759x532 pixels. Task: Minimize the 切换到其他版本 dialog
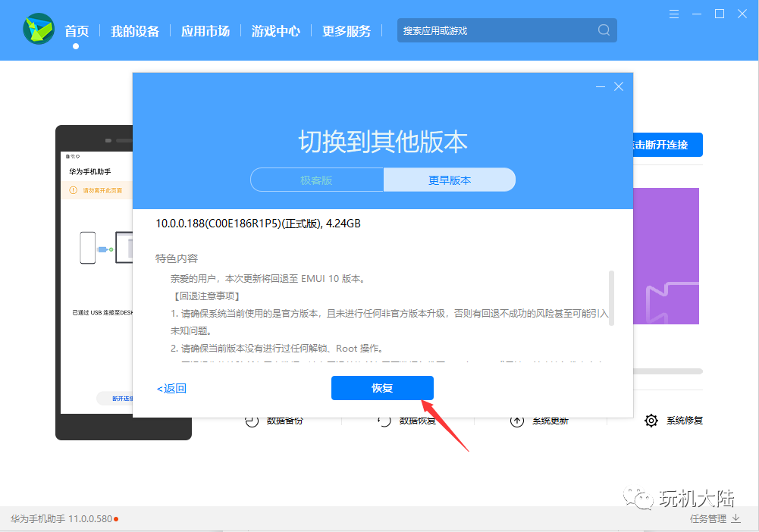coord(601,86)
